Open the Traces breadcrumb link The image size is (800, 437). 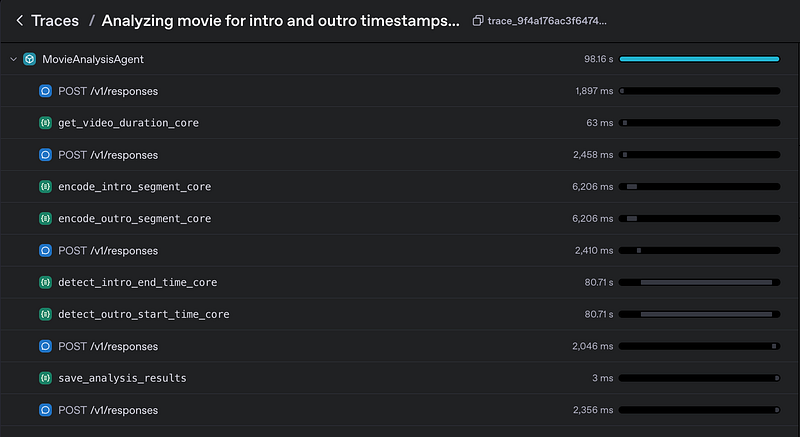pyautogui.click(x=55, y=20)
